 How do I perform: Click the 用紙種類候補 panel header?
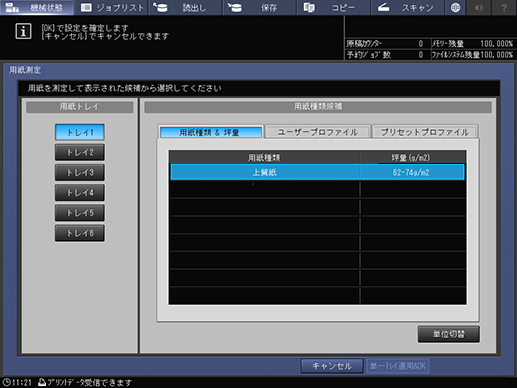click(318, 107)
